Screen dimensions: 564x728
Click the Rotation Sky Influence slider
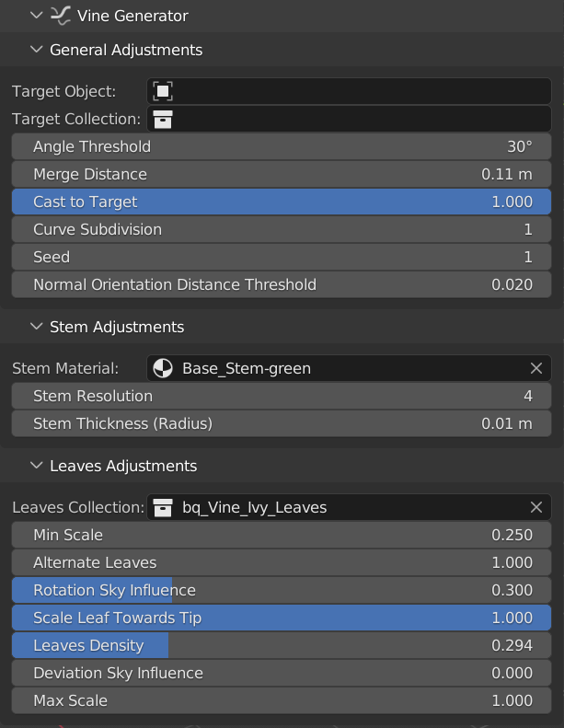281,590
